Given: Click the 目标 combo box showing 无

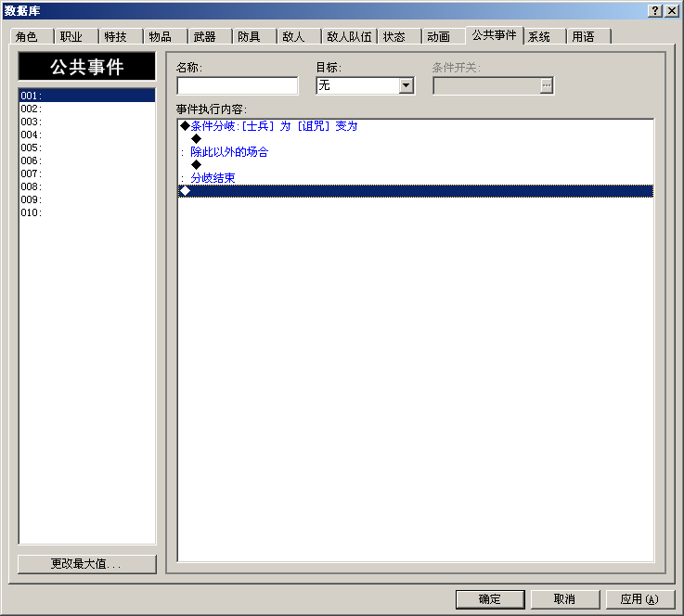Looking at the screenshot, I should click(365, 85).
